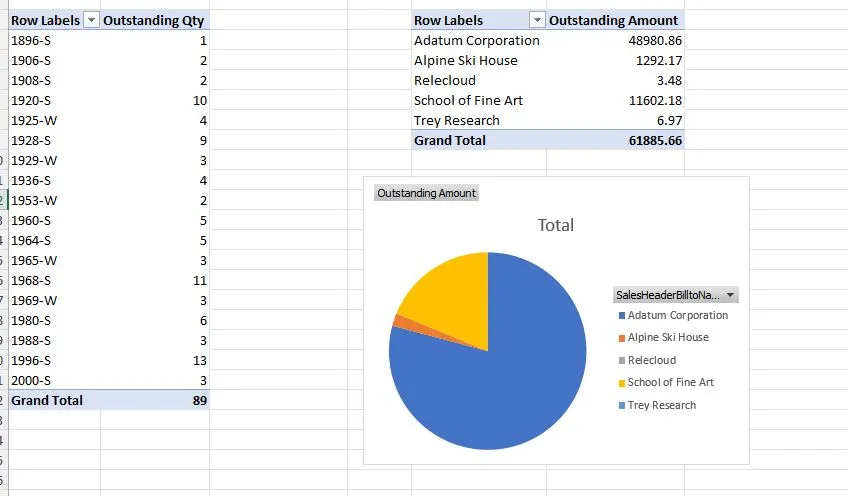Select the yellow School of Fine Art legend marker
Screen dimensions: 848x496
[x=622, y=383]
